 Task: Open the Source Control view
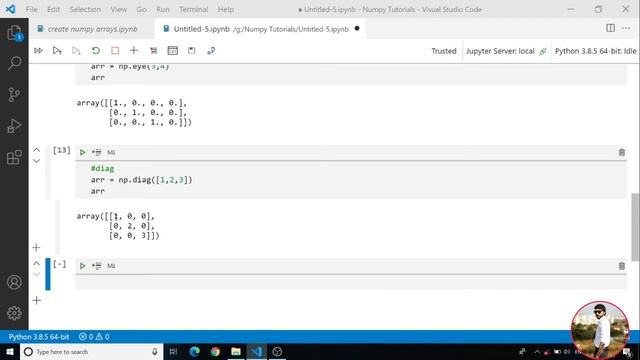coord(14,95)
